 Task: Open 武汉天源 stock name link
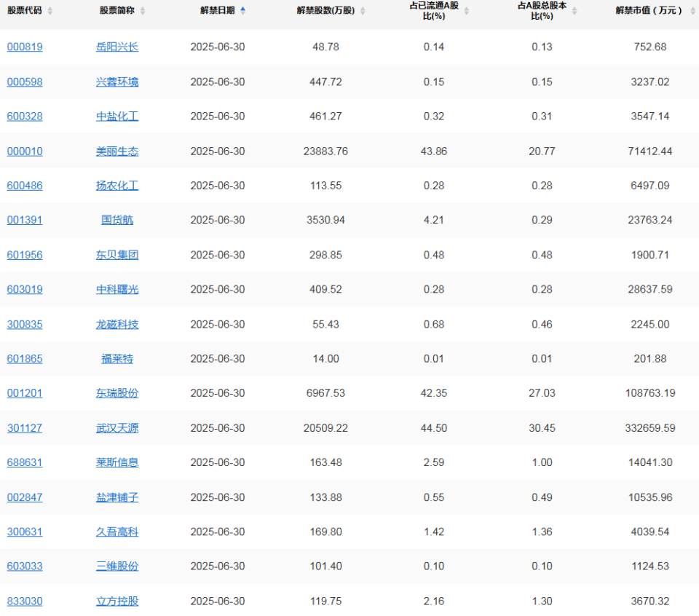117,428
